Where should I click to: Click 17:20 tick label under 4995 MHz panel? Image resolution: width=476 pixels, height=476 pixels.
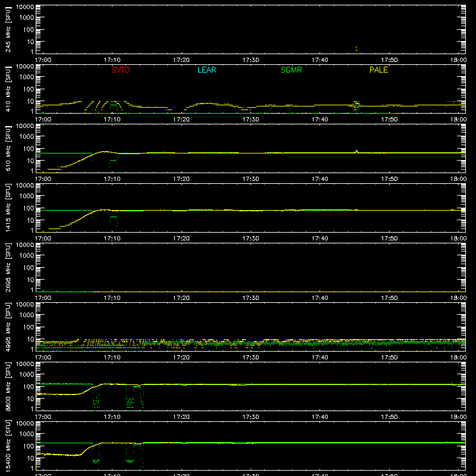(181, 358)
